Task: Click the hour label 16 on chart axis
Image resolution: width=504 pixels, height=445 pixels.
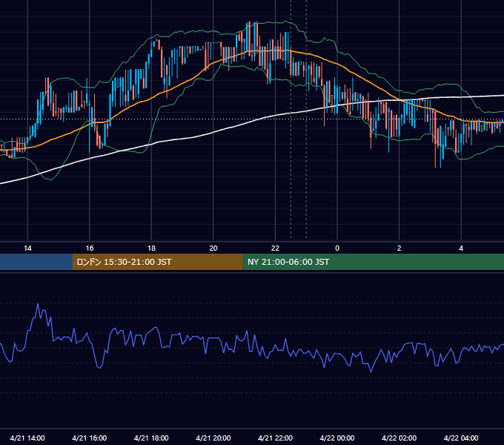Action: [90, 248]
